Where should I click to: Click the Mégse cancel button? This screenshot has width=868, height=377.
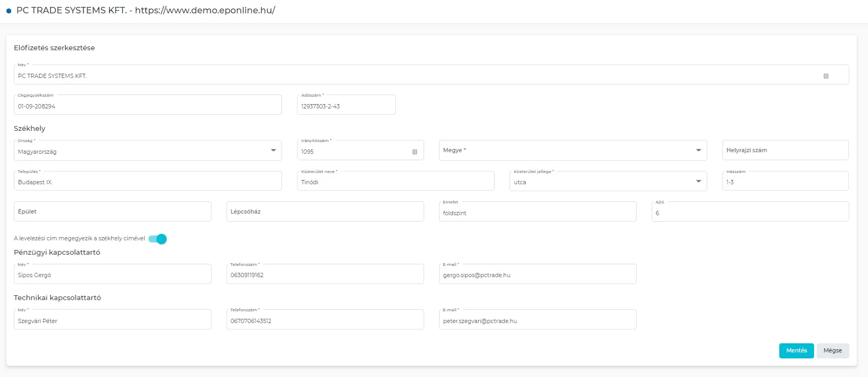tap(832, 351)
